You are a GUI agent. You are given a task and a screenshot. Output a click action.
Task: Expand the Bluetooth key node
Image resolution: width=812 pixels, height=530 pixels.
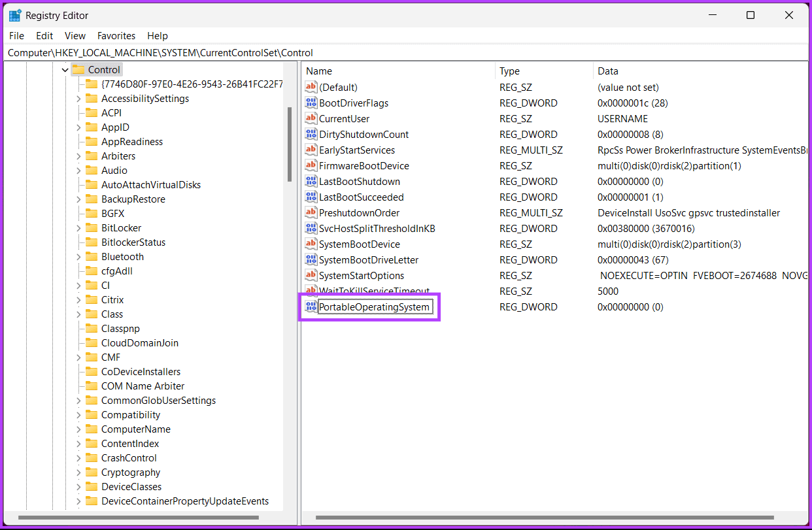pos(78,257)
